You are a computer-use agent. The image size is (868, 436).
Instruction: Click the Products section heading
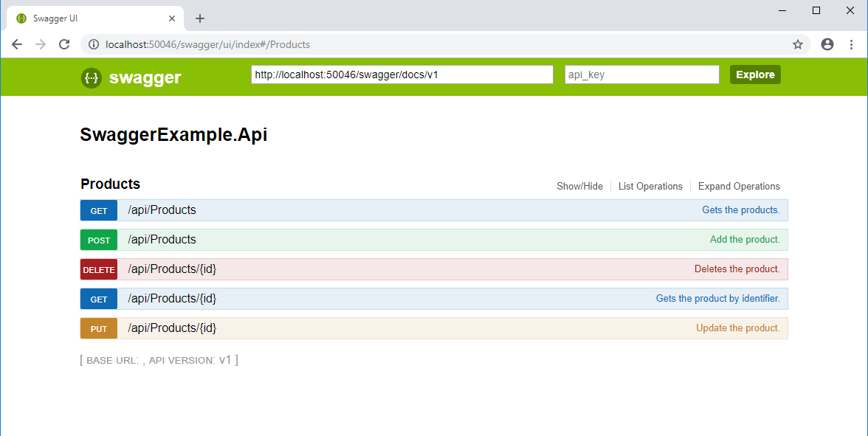[x=110, y=184]
